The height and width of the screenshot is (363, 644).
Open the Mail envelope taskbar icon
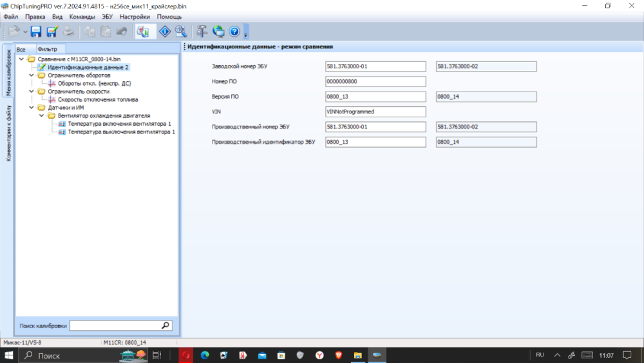262,356
